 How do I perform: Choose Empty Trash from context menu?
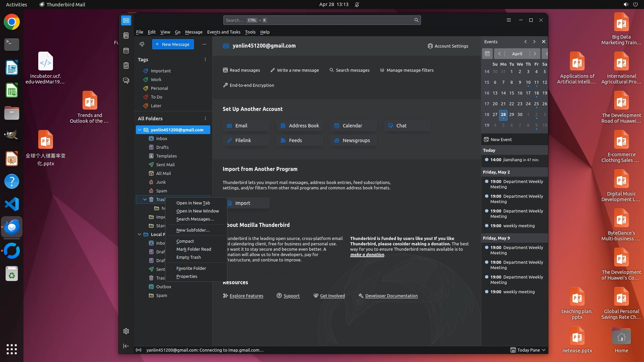[x=189, y=257]
